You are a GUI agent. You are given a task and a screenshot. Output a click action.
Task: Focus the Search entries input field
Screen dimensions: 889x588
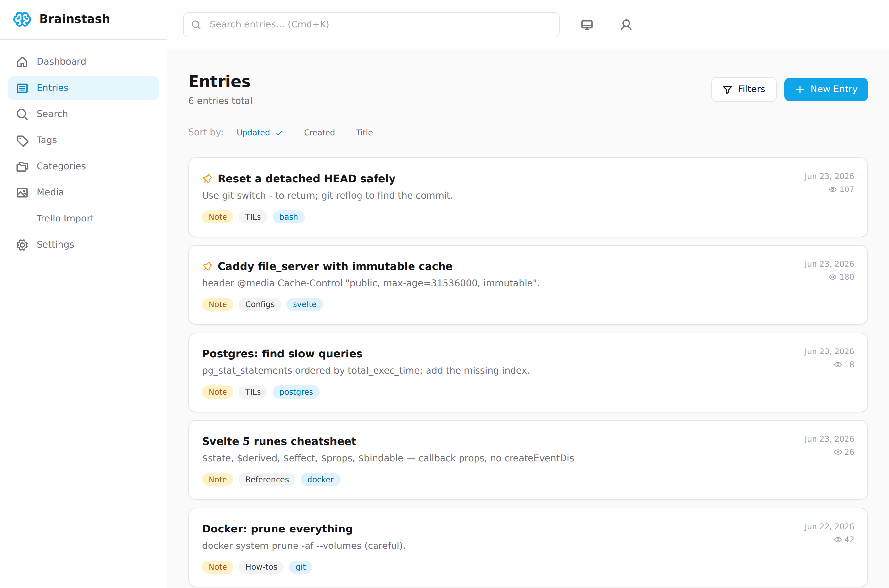coord(371,25)
